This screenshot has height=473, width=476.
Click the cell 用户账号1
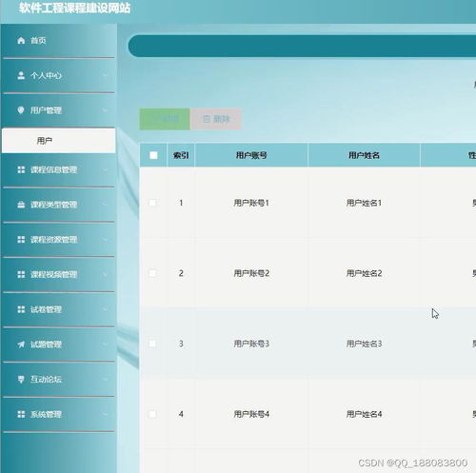click(251, 203)
